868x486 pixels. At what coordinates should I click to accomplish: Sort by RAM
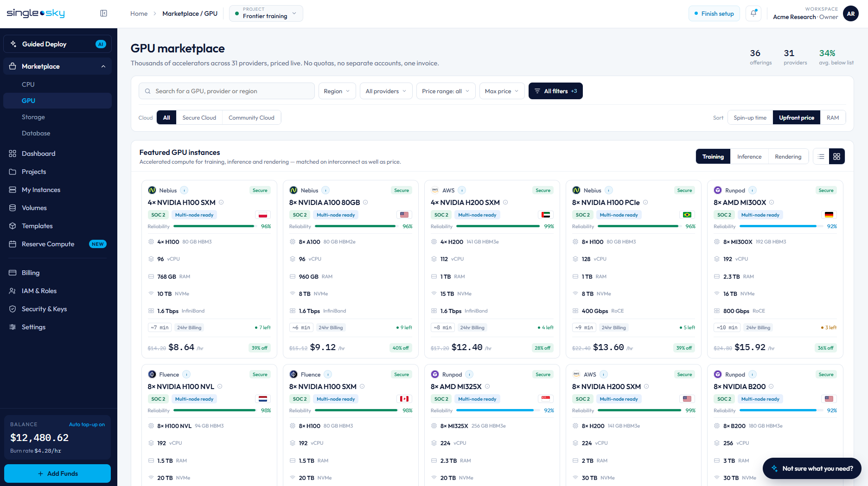pos(833,118)
